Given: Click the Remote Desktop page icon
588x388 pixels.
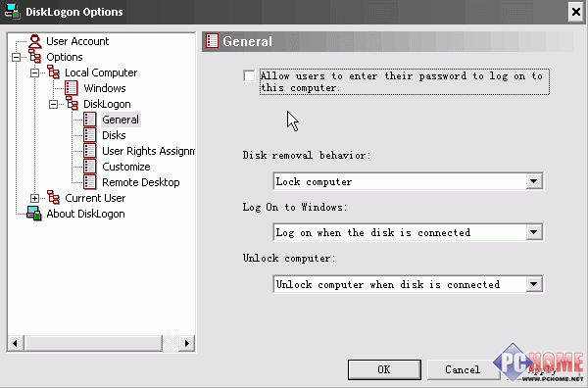Looking at the screenshot, I should pyautogui.click(x=90, y=182).
